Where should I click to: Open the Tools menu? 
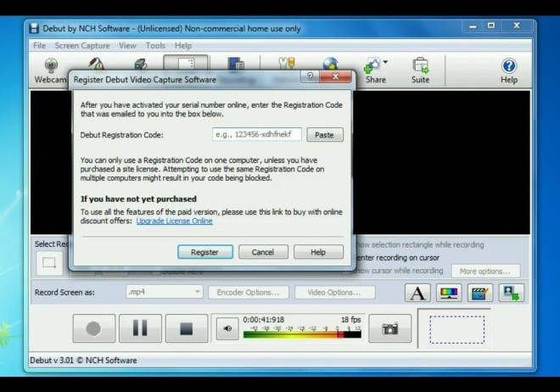tap(155, 46)
